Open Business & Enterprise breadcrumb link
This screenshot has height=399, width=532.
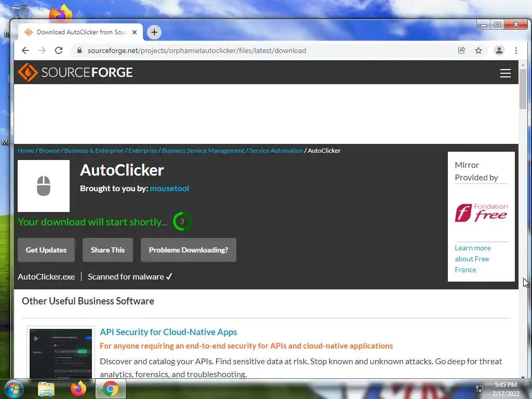94,151
